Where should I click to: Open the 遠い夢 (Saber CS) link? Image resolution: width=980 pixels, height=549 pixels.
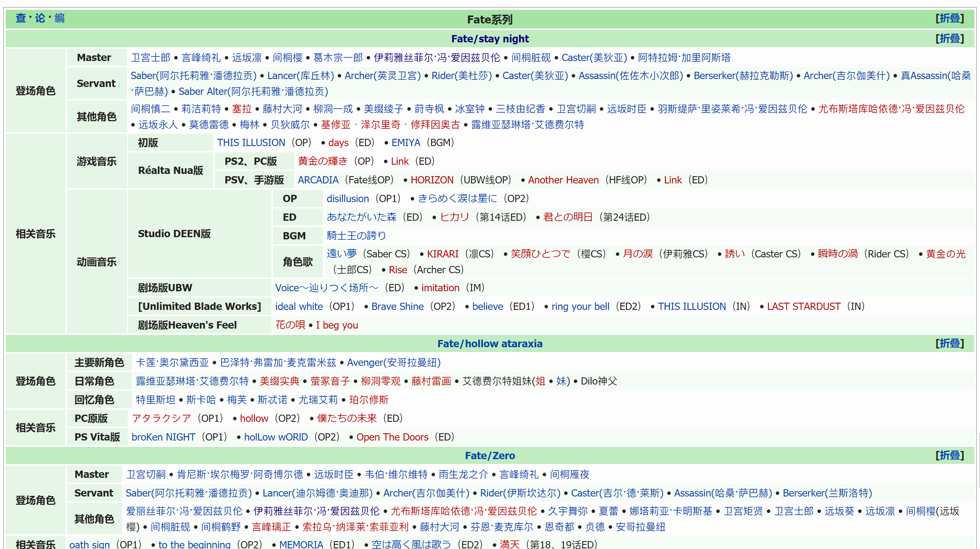pyautogui.click(x=342, y=254)
